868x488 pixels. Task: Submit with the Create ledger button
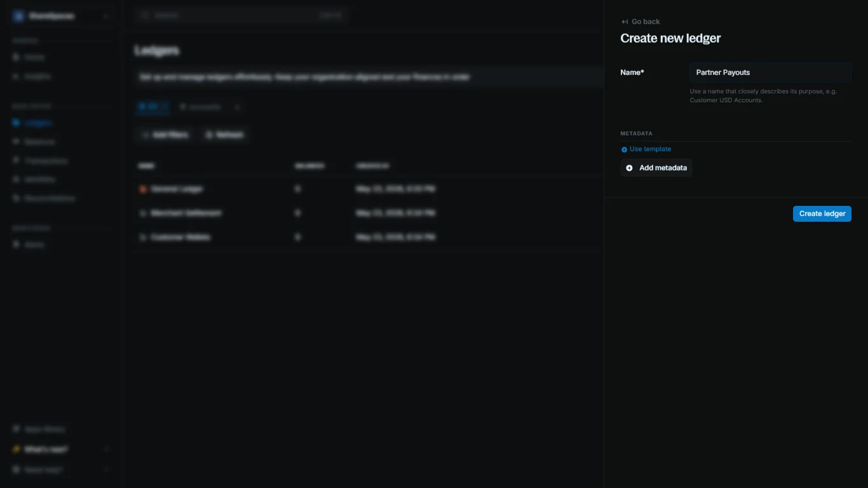click(x=822, y=213)
